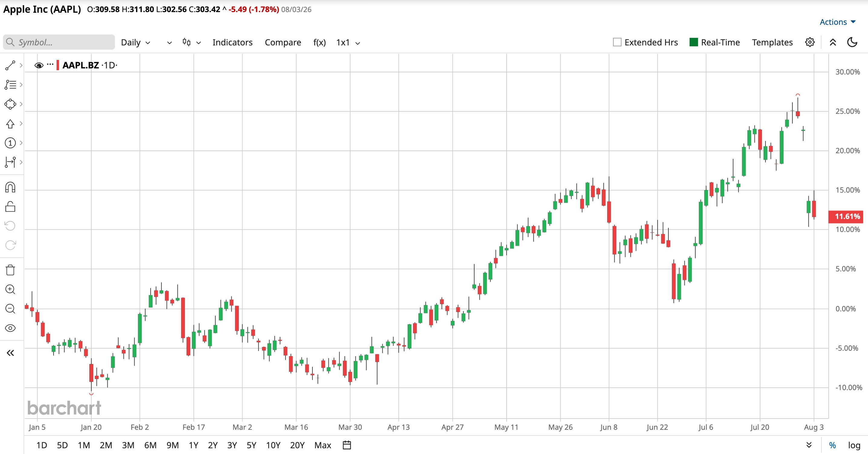This screenshot has width=868, height=454.
Task: Toggle the Real-Time green checkbox
Action: tap(693, 42)
